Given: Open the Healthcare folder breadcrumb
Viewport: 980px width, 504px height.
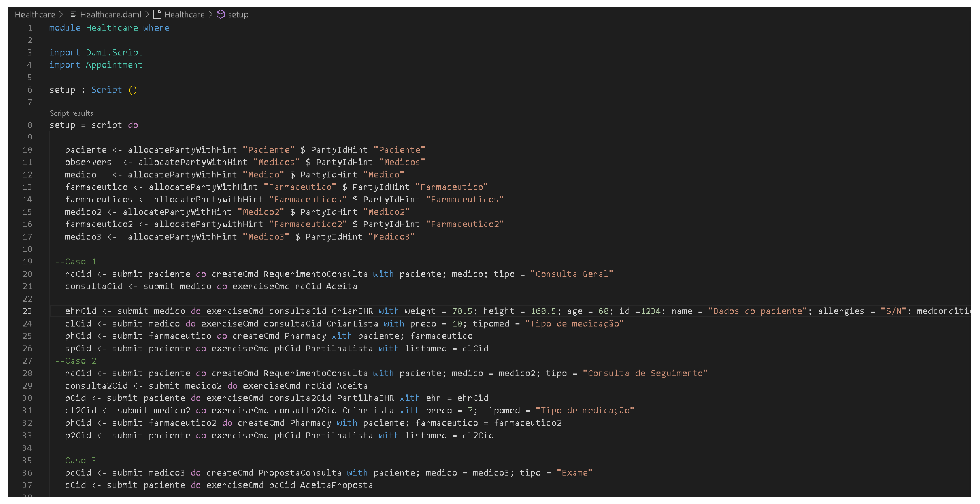Looking at the screenshot, I should [x=35, y=14].
